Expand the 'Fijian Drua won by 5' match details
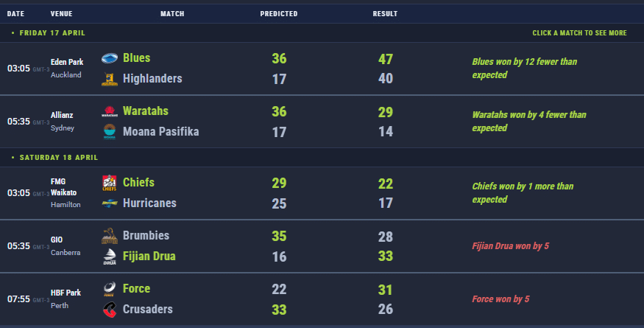Image resolution: width=644 pixels, height=328 pixels. point(510,246)
